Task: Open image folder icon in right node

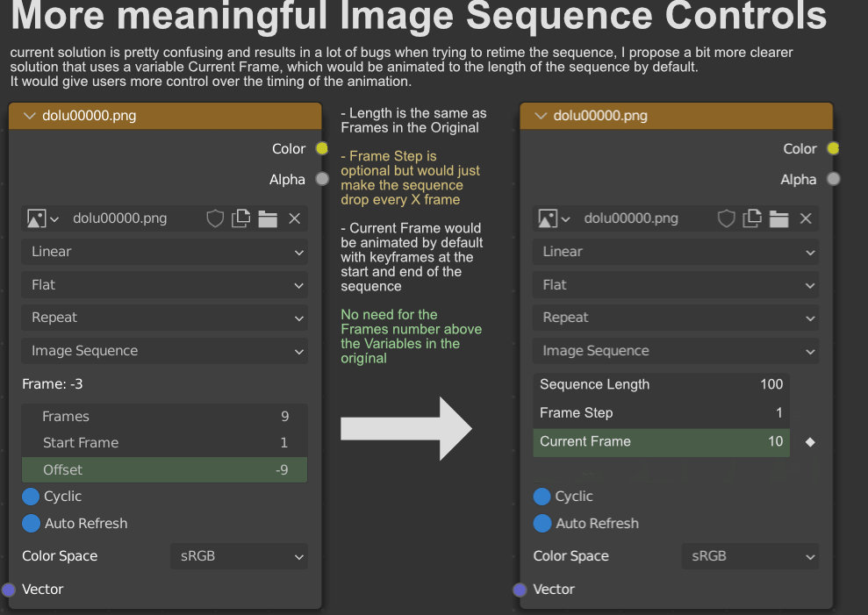Action: 778,218
